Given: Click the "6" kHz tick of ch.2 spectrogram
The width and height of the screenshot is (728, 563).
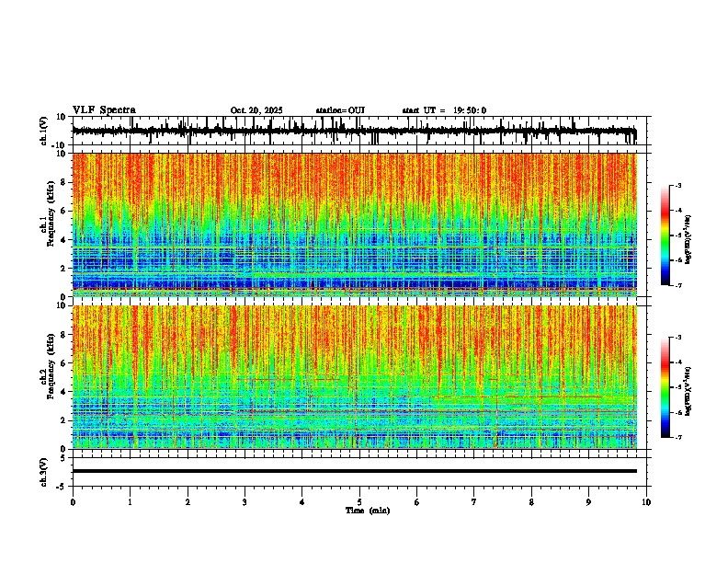Looking at the screenshot, I should pos(64,362).
